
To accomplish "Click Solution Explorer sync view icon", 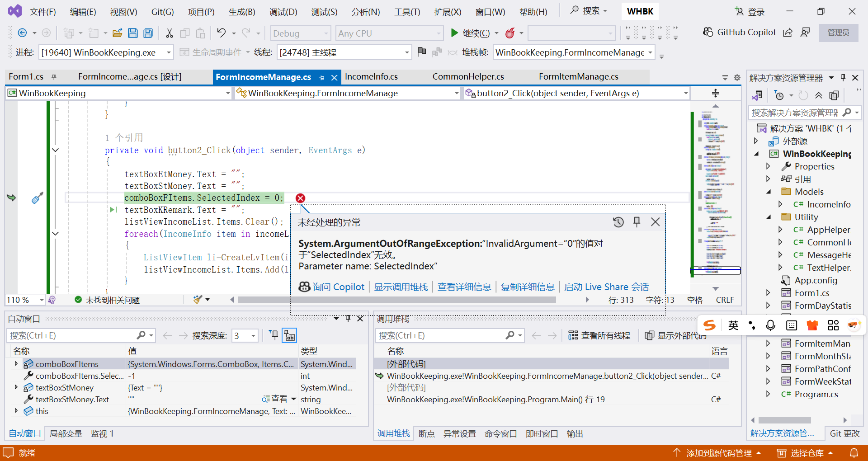I will [757, 95].
